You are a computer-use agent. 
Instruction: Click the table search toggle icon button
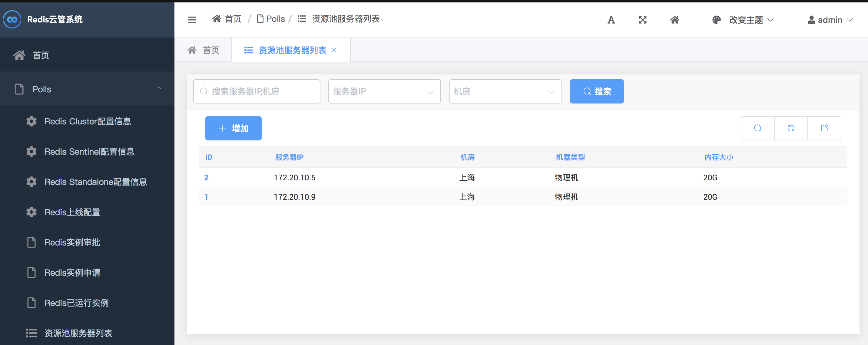pyautogui.click(x=757, y=128)
